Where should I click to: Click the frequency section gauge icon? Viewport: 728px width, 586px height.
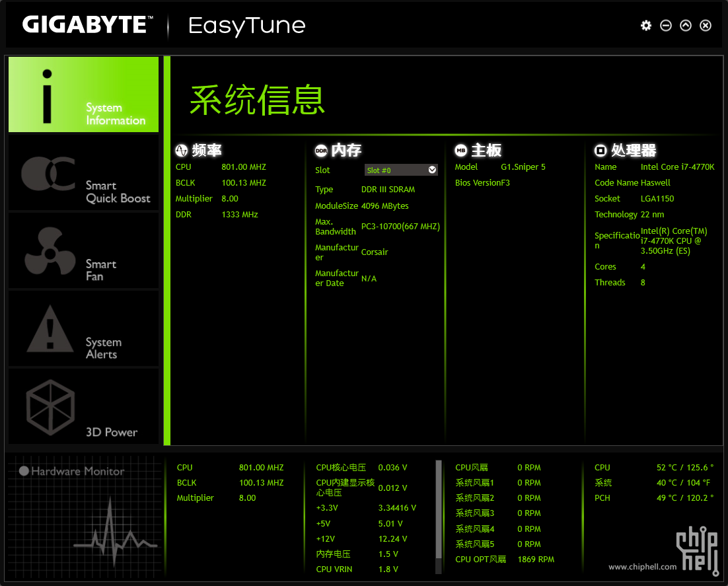point(182,151)
